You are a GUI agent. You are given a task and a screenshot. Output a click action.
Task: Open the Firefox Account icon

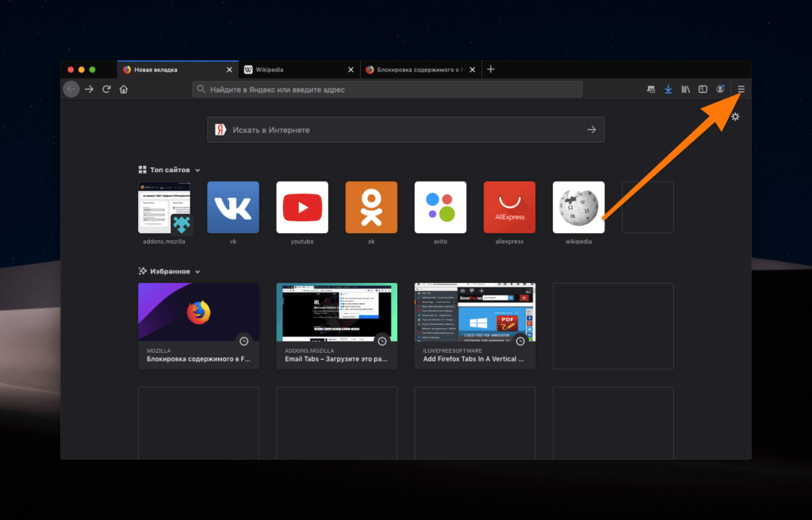(720, 89)
